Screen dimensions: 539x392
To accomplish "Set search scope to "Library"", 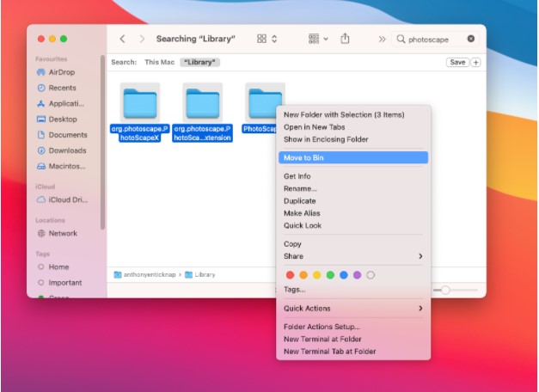I will pos(199,62).
